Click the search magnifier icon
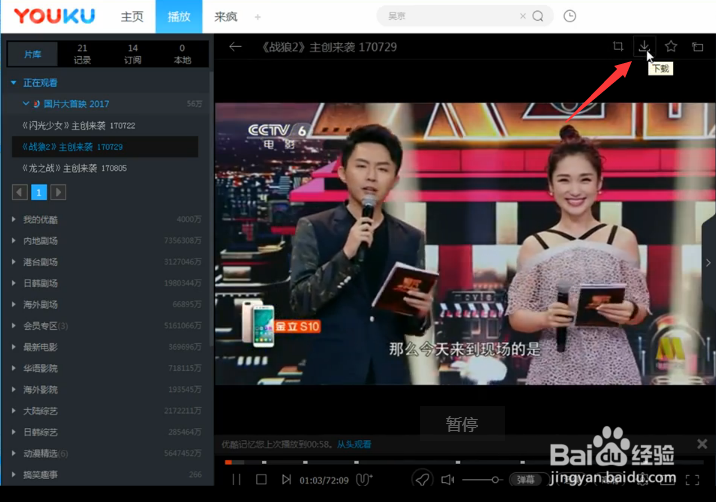Screen dimensions: 716x502 click(538, 16)
